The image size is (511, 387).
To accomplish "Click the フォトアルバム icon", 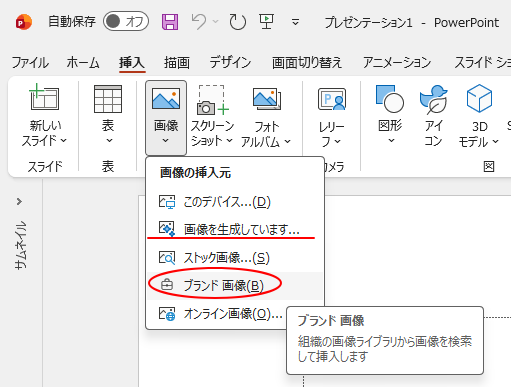I will 267,99.
